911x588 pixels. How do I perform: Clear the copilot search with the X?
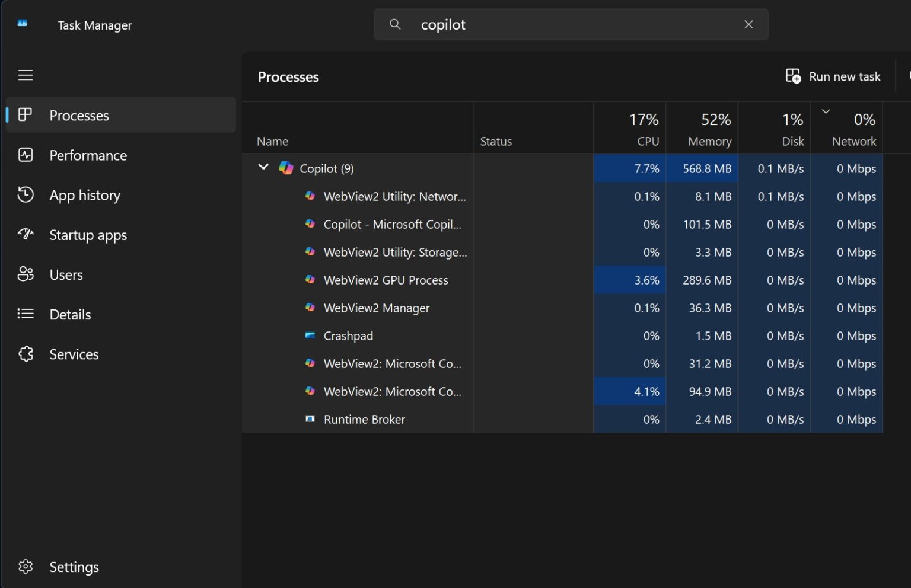point(748,24)
